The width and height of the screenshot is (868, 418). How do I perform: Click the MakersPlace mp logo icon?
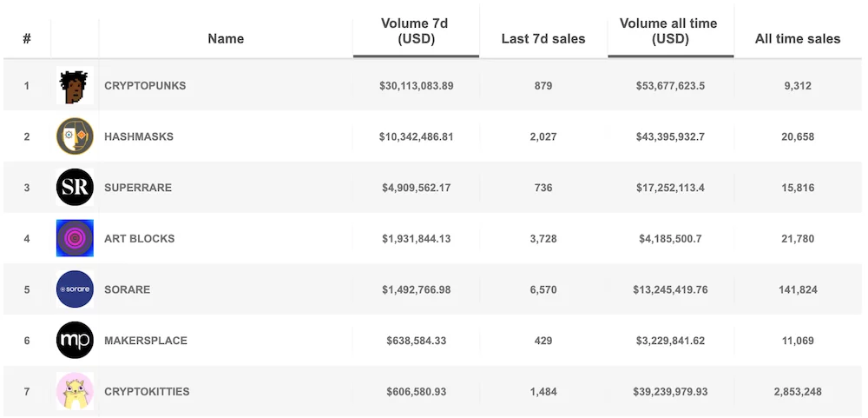click(75, 341)
